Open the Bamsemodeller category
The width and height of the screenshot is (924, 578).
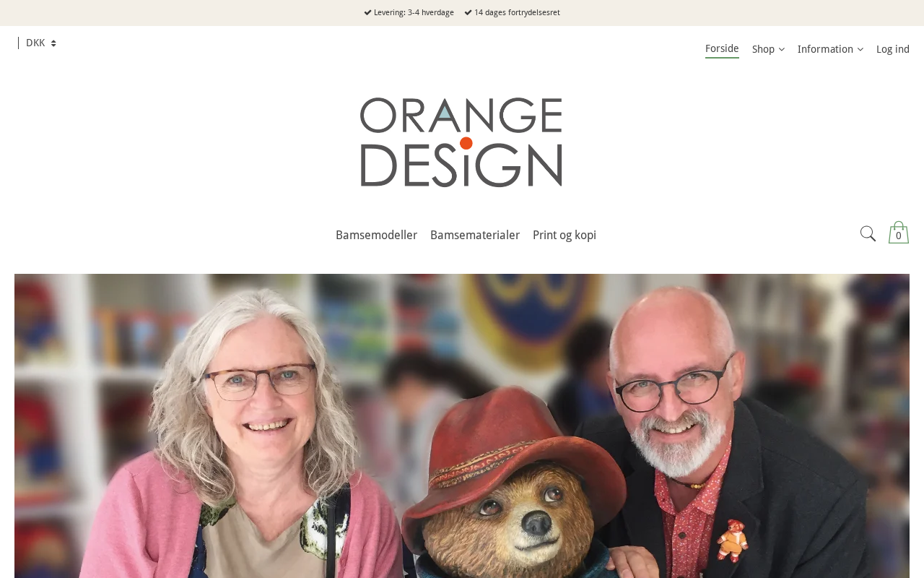click(376, 236)
